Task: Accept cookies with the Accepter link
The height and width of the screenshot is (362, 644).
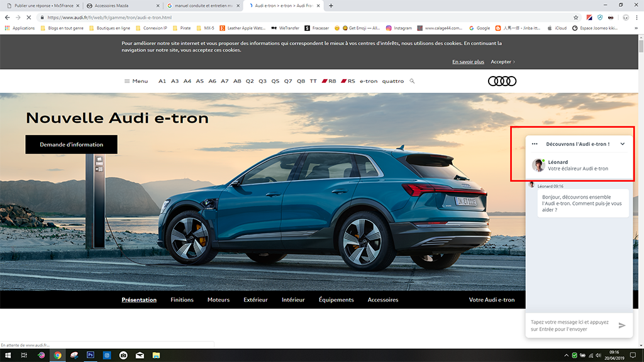Action: click(x=502, y=62)
